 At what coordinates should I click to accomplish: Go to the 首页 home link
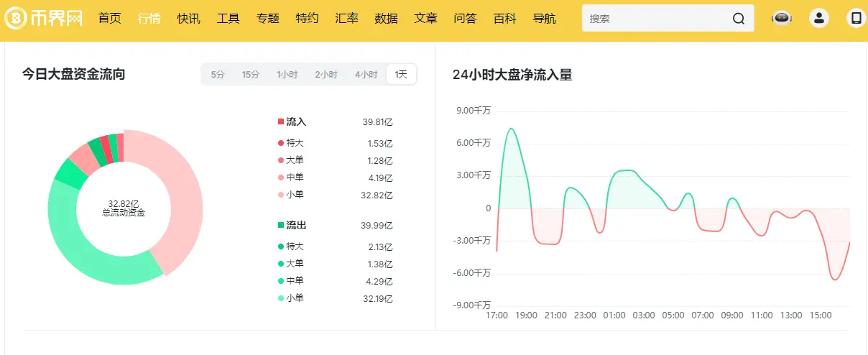(110, 19)
